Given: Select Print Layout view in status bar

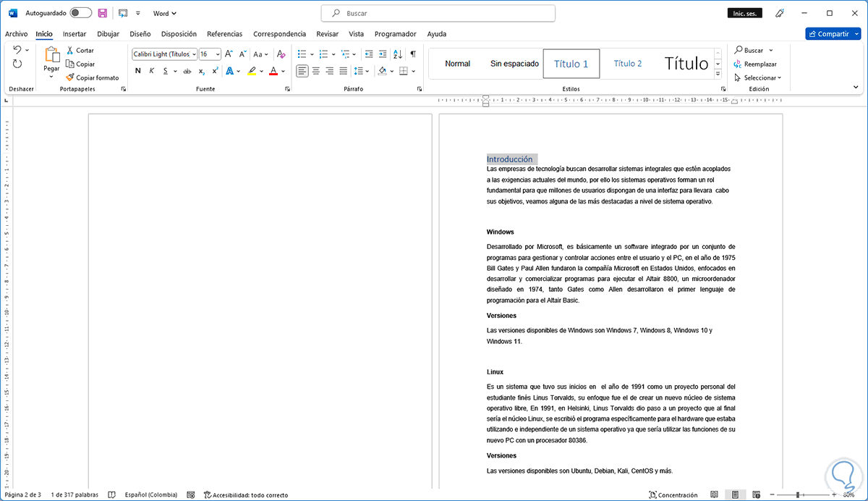Looking at the screenshot, I should tap(735, 495).
